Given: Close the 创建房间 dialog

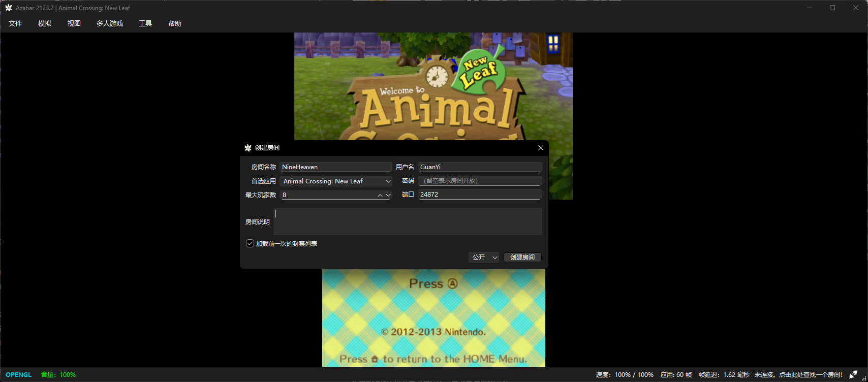Looking at the screenshot, I should pyautogui.click(x=541, y=148).
